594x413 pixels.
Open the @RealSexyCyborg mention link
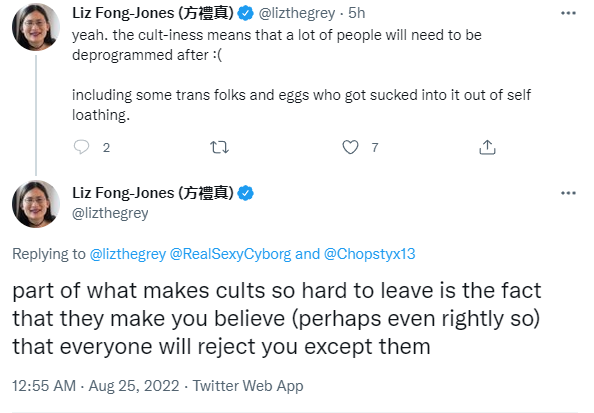pos(230,254)
